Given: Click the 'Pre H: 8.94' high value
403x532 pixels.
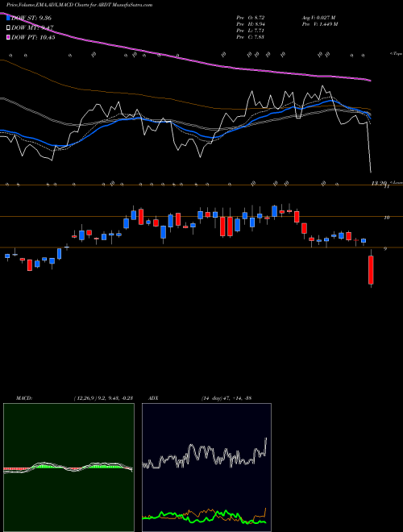Looking at the screenshot, I should [x=251, y=24].
